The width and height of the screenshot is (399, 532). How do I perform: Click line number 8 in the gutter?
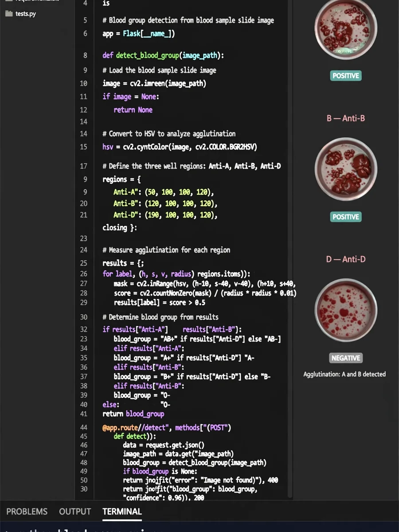pos(85,56)
